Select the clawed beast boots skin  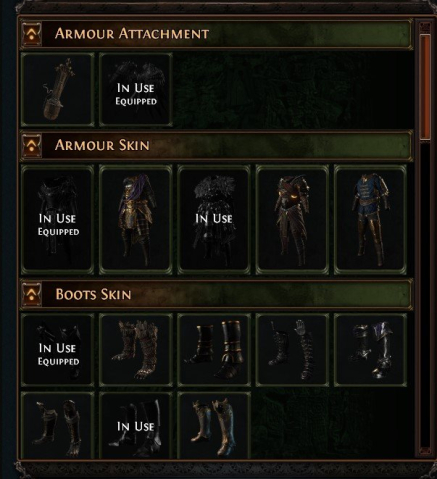pyautogui.click(x=136, y=349)
